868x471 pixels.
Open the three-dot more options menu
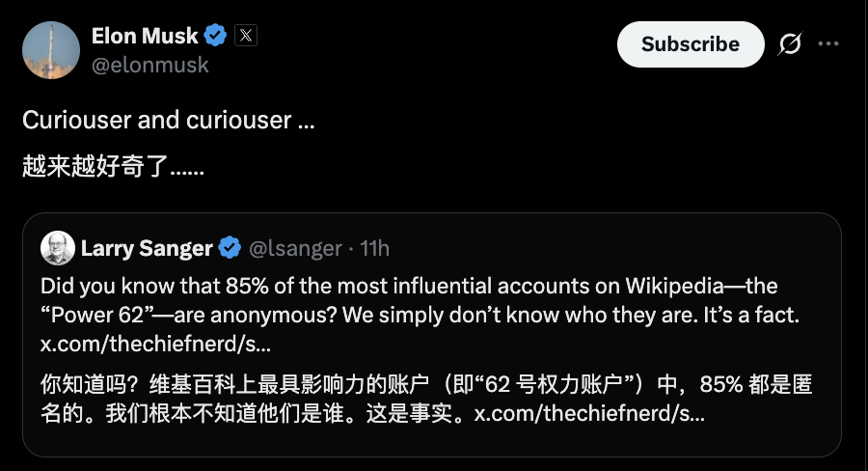click(x=828, y=44)
